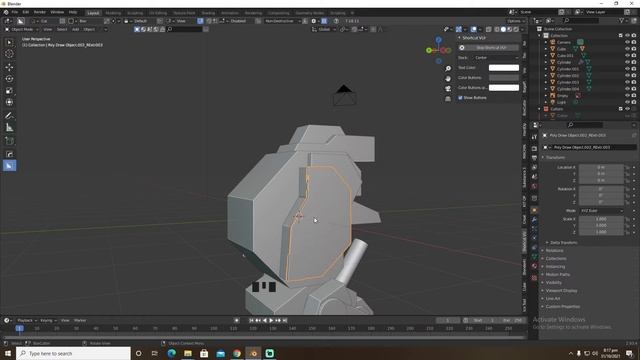Image resolution: width=640 pixels, height=360 pixels.
Task: Select the Rotate tool in left toolbar
Action: (9, 79)
